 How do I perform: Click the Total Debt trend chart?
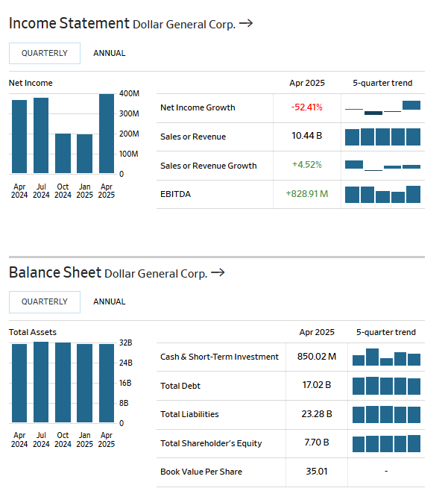(x=386, y=386)
